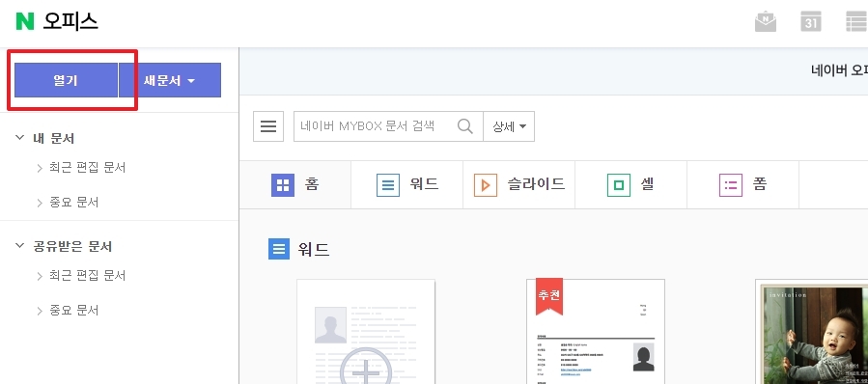
Task: Click the 셀 green square icon
Action: pyautogui.click(x=619, y=185)
